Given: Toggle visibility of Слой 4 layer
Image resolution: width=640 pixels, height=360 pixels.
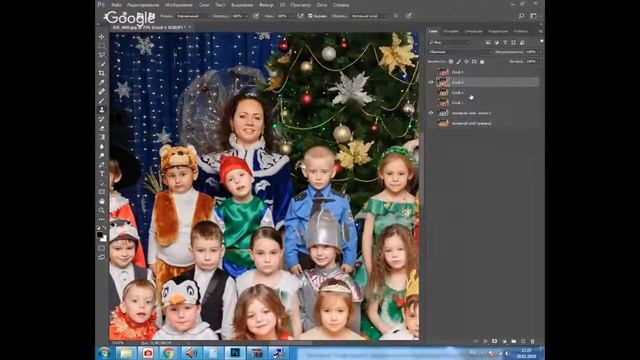Looking at the screenshot, I should point(431,82).
